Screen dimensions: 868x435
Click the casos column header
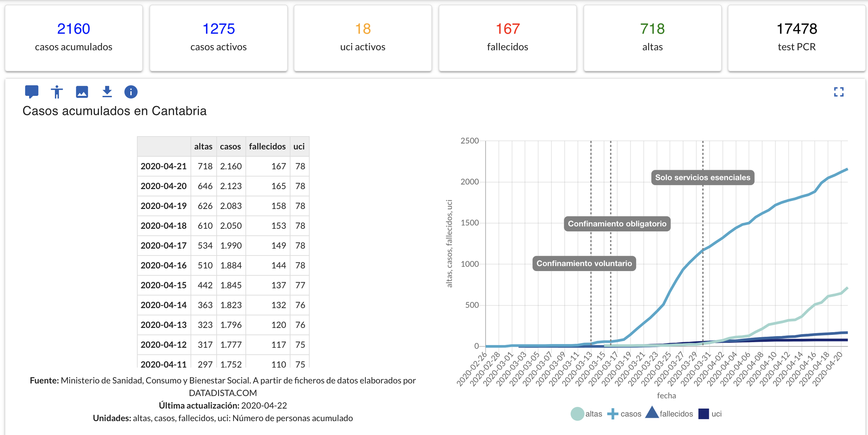click(x=230, y=146)
